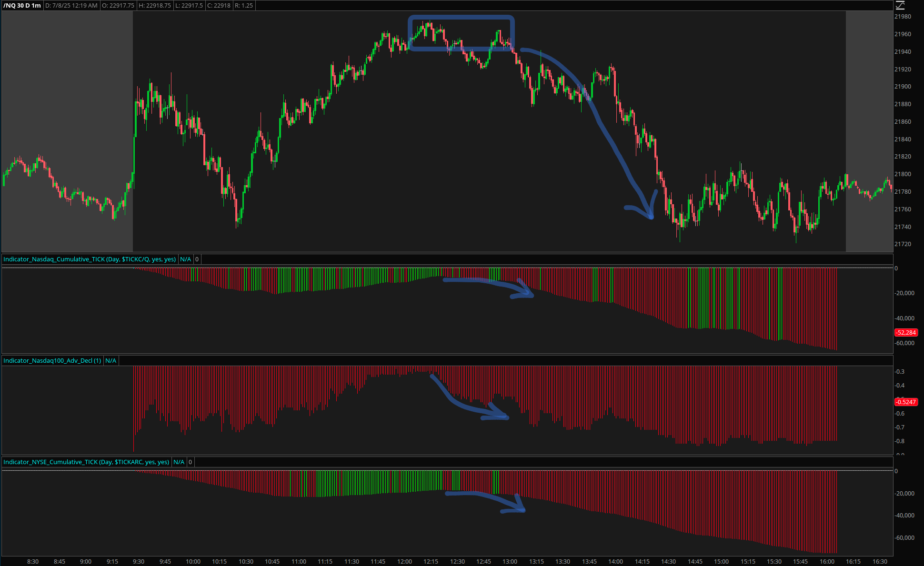Image resolution: width=924 pixels, height=566 pixels.
Task: Click the -0.8 label on Adv_Decl axis
Action: 899,441
